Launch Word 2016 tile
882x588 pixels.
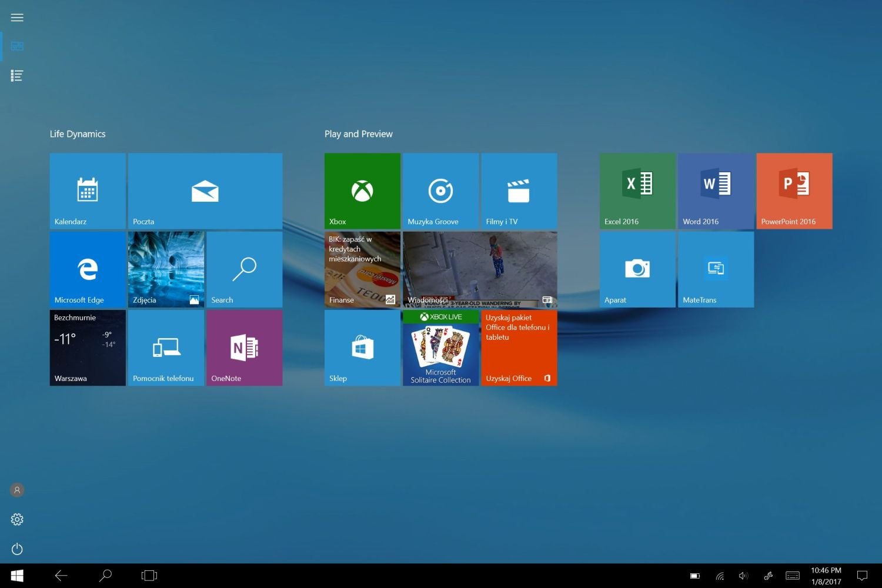(x=716, y=191)
